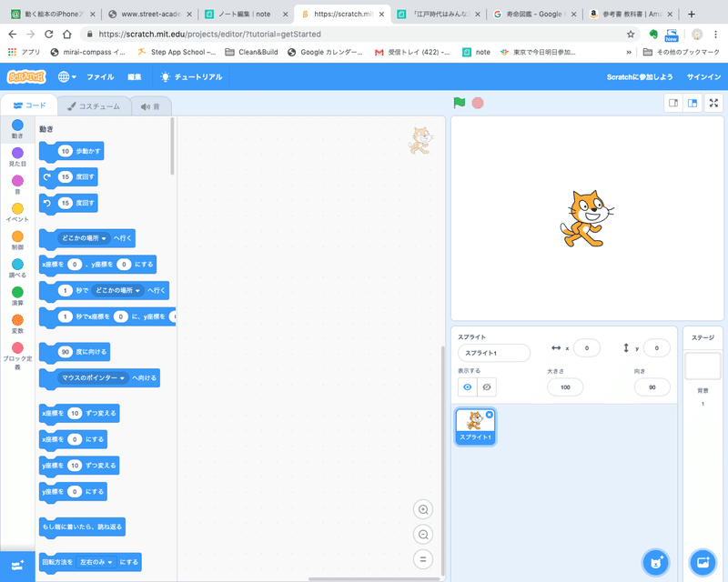Select the スプライト1 sprite thumbnail
728x582 pixels.
pyautogui.click(x=475, y=426)
